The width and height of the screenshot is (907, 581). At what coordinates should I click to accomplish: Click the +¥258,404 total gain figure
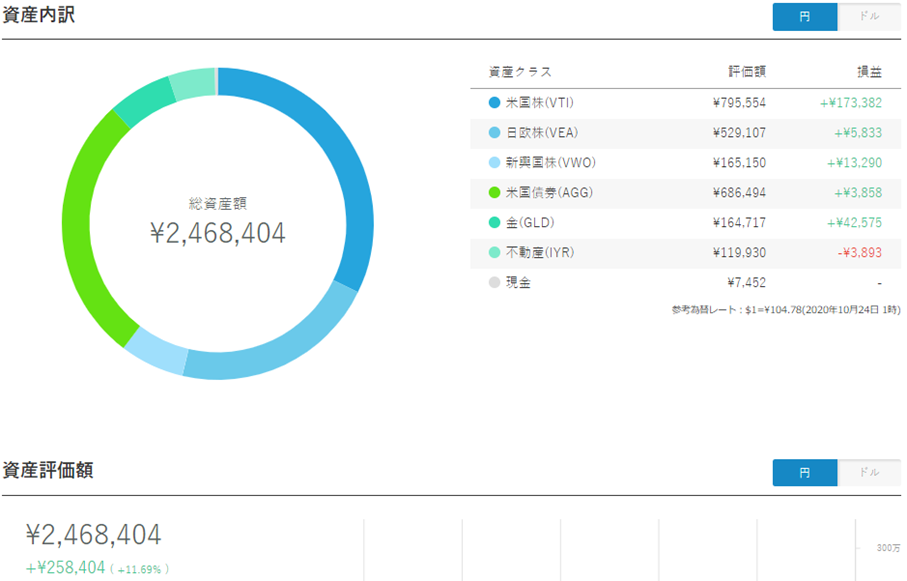(x=65, y=568)
